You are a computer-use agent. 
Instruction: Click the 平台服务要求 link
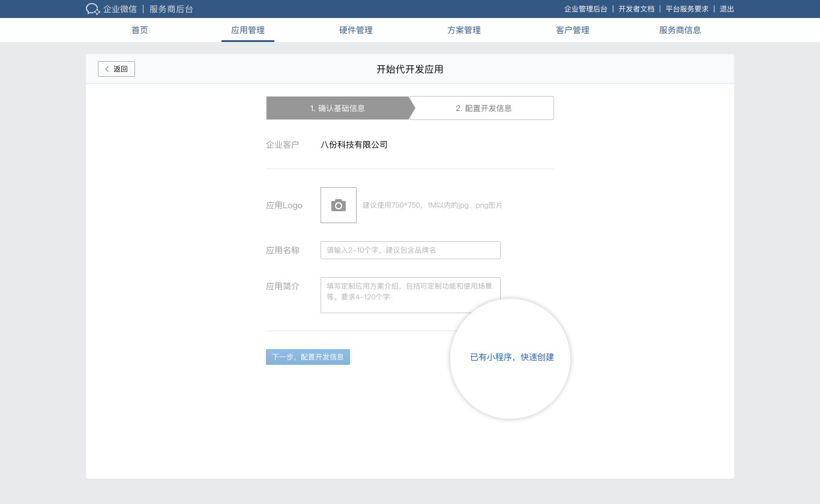click(x=687, y=9)
